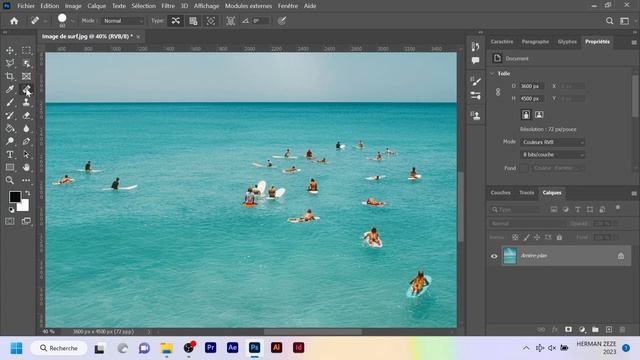Screen dimensions: 640x360
Task: Collapse the Toile section
Action: pyautogui.click(x=492, y=73)
